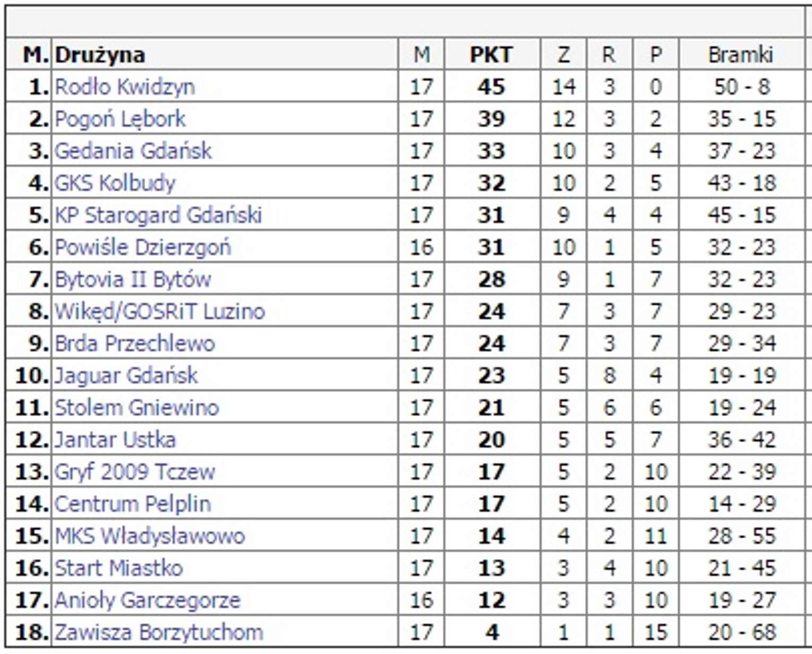Click Wikęd/GOSRiT Luzino link
Viewport: 812px width, 654px height.
(159, 312)
